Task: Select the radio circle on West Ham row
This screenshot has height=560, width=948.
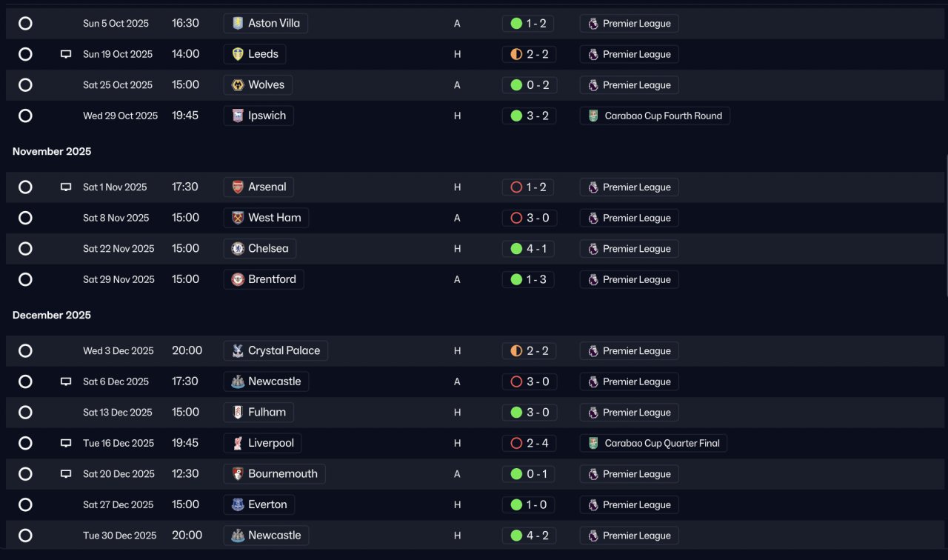Action: [25, 218]
